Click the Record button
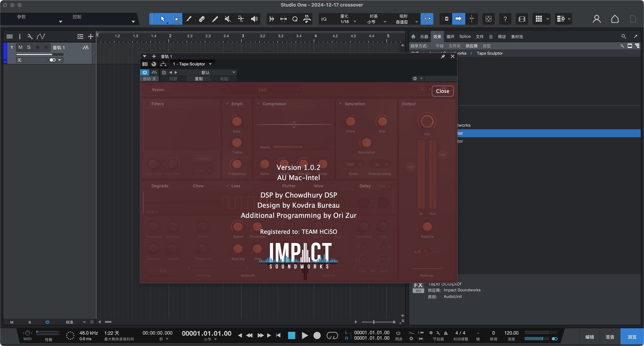The height and width of the screenshot is (346, 644). (317, 335)
